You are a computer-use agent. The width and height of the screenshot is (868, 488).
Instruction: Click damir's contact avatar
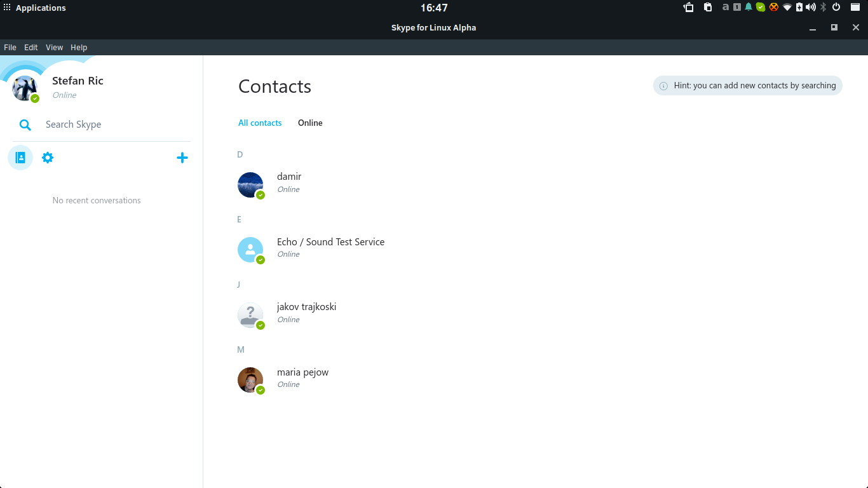(x=250, y=185)
